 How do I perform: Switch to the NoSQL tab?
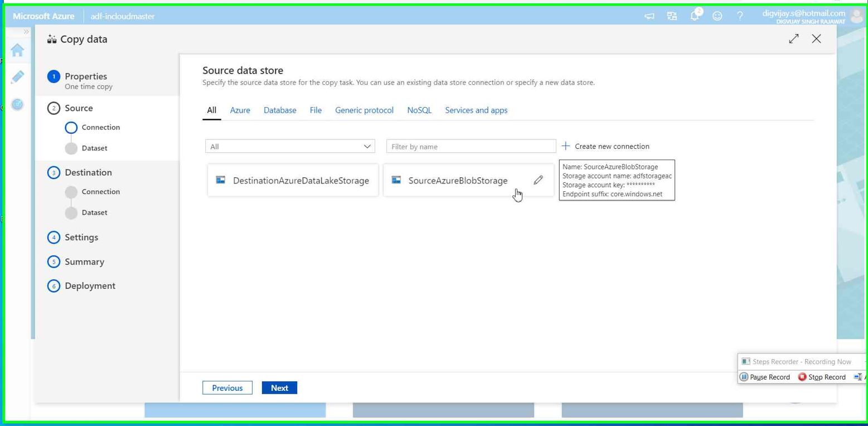[x=419, y=110]
